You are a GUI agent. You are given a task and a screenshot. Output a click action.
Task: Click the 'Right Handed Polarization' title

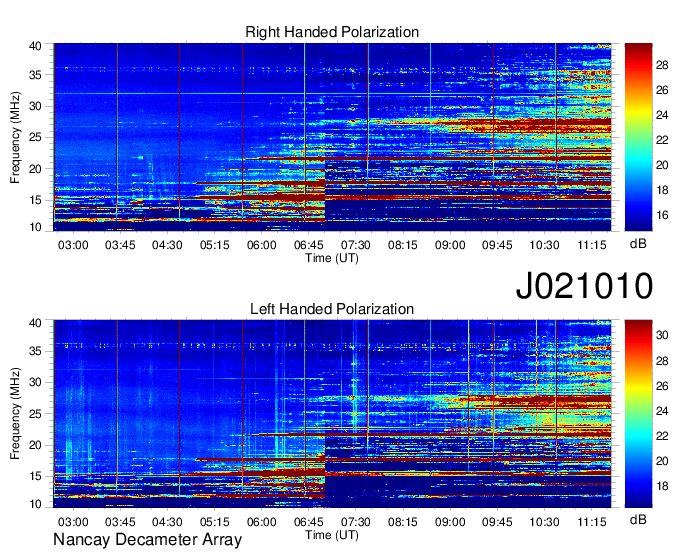pos(332,32)
